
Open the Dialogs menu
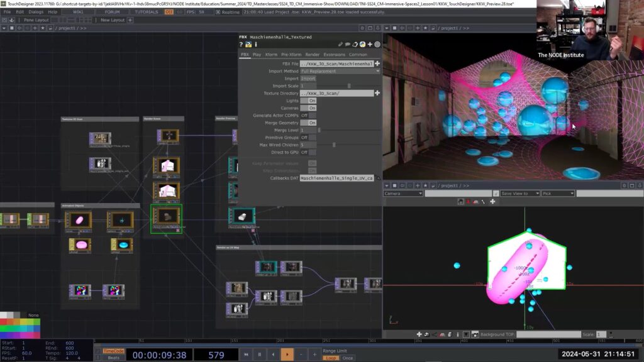coord(36,11)
